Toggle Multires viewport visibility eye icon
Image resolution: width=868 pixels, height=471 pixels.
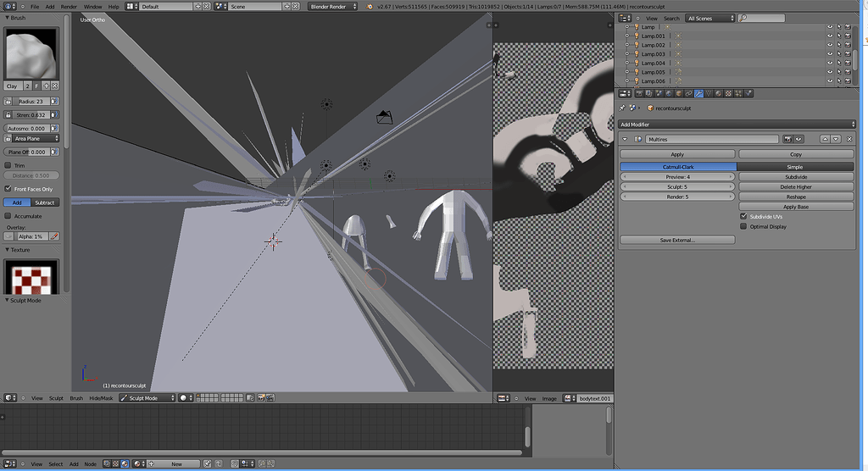click(x=798, y=139)
